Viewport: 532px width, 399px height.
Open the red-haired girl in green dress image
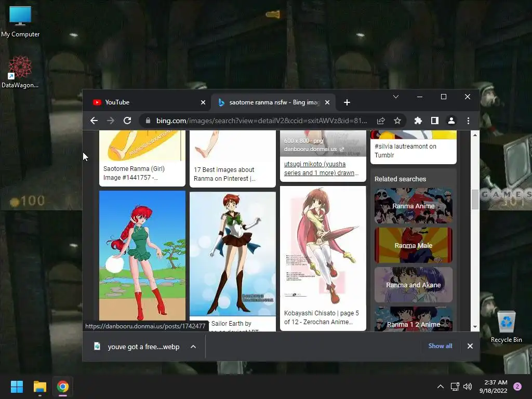tap(142, 256)
